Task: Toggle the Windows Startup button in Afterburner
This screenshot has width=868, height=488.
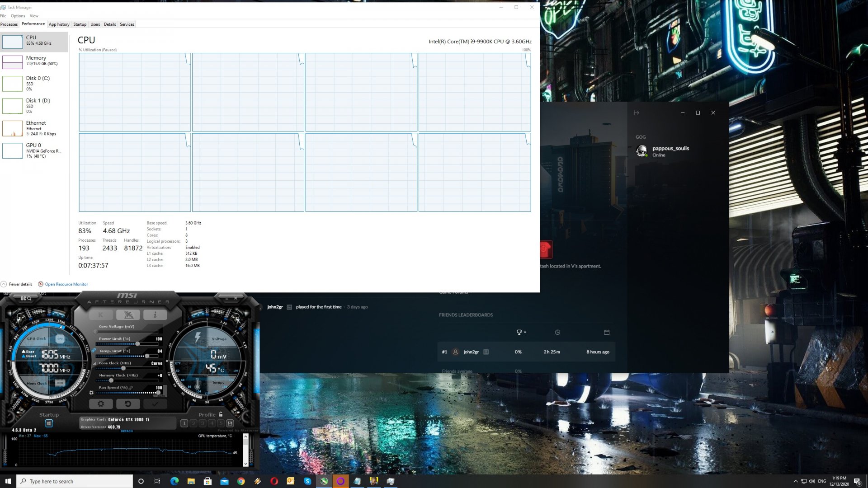Action: (49, 423)
